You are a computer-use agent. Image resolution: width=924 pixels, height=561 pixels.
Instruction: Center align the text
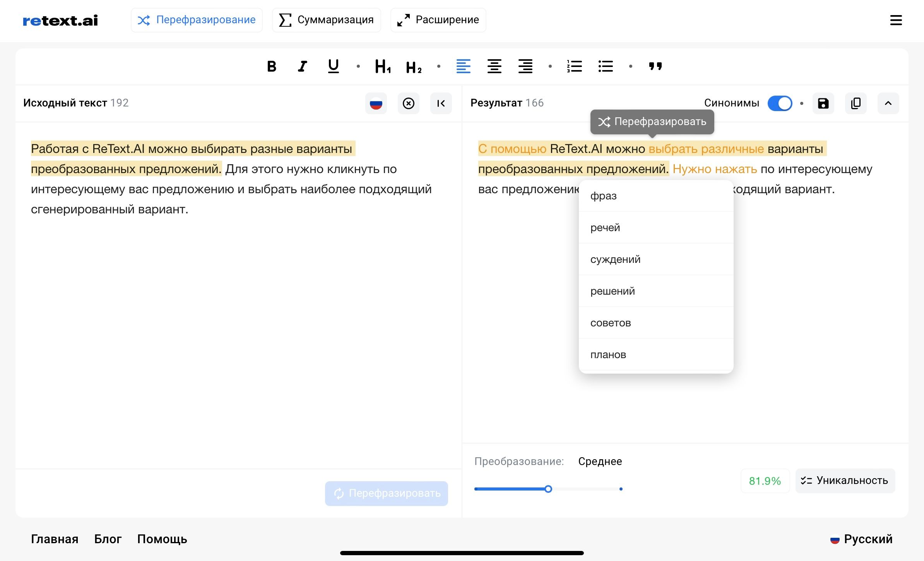click(x=494, y=66)
